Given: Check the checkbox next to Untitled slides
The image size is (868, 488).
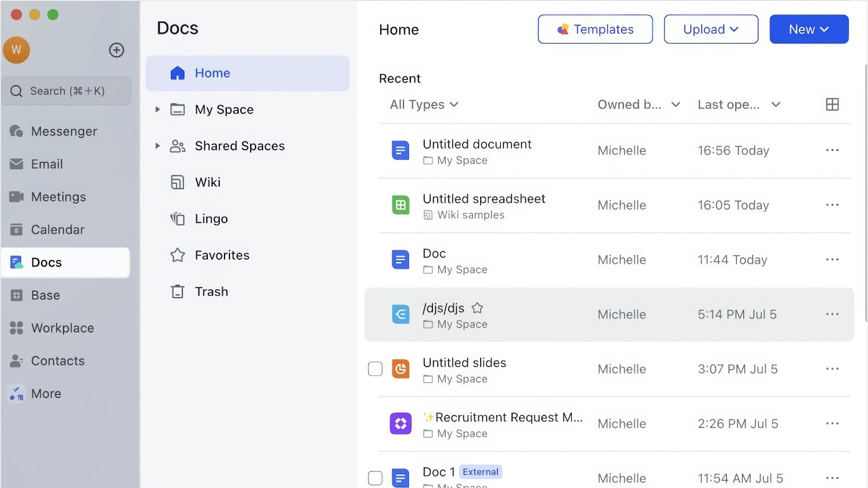Looking at the screenshot, I should [x=375, y=369].
